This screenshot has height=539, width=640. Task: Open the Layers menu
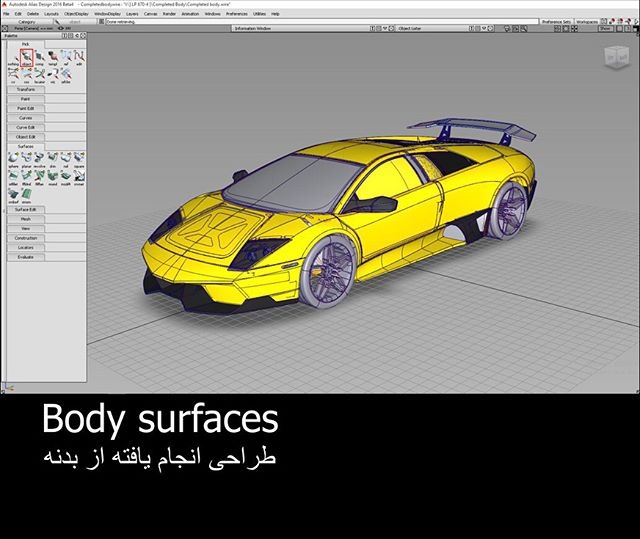[x=132, y=14]
